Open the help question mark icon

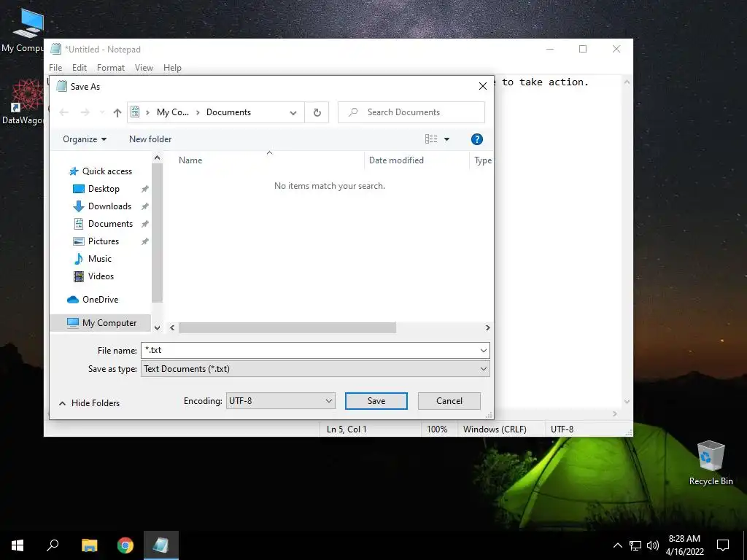(x=477, y=139)
